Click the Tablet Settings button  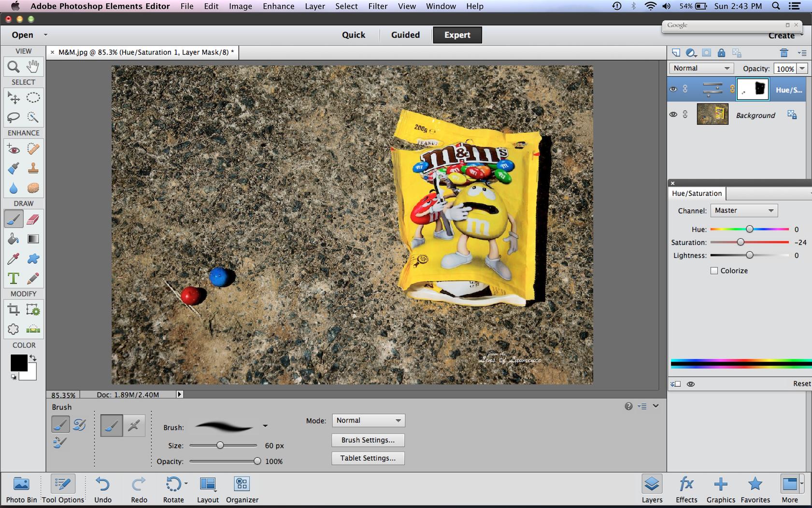click(368, 458)
